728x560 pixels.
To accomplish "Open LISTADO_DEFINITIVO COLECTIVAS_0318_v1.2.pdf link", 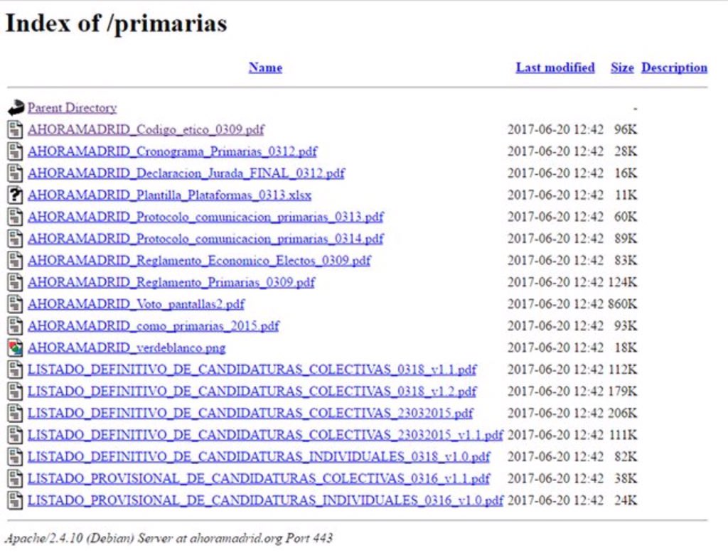I will click(x=252, y=391).
